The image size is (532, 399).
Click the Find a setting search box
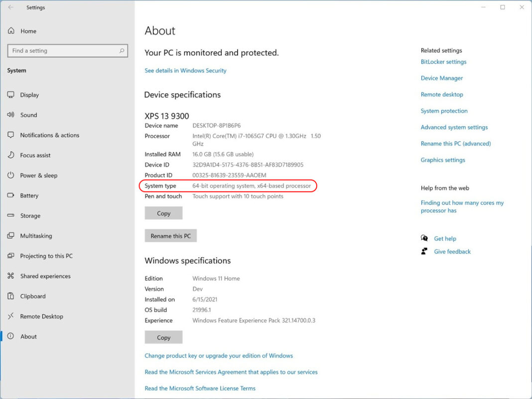tap(68, 50)
